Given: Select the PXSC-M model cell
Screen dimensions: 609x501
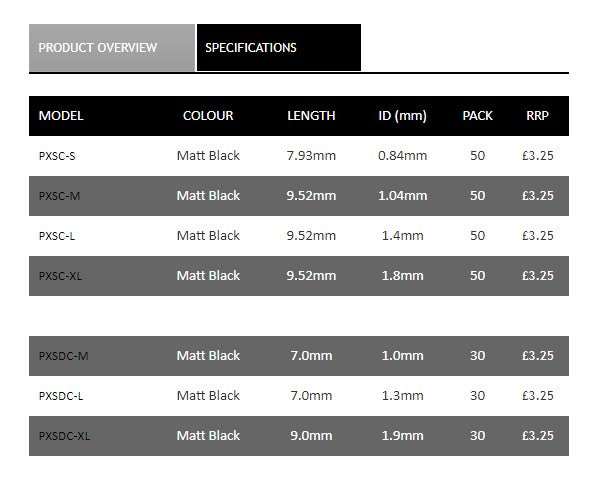Looking at the screenshot, I should 59,196.
